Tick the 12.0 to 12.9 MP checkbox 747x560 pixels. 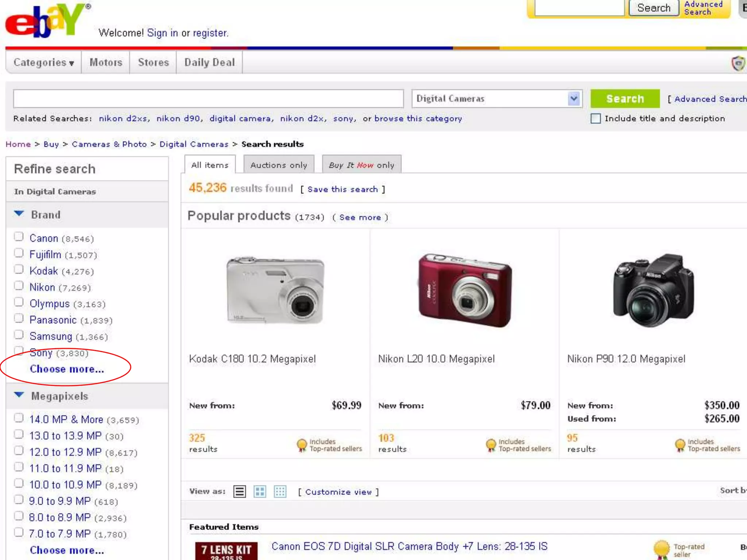(19, 451)
